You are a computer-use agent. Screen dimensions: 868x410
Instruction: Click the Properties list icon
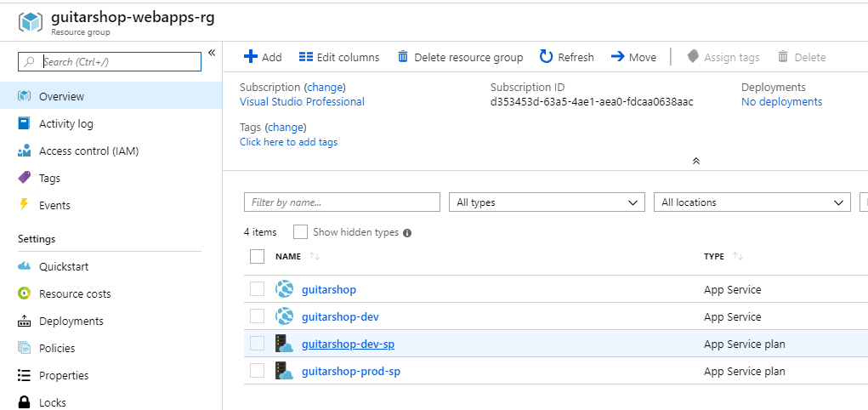pos(24,375)
